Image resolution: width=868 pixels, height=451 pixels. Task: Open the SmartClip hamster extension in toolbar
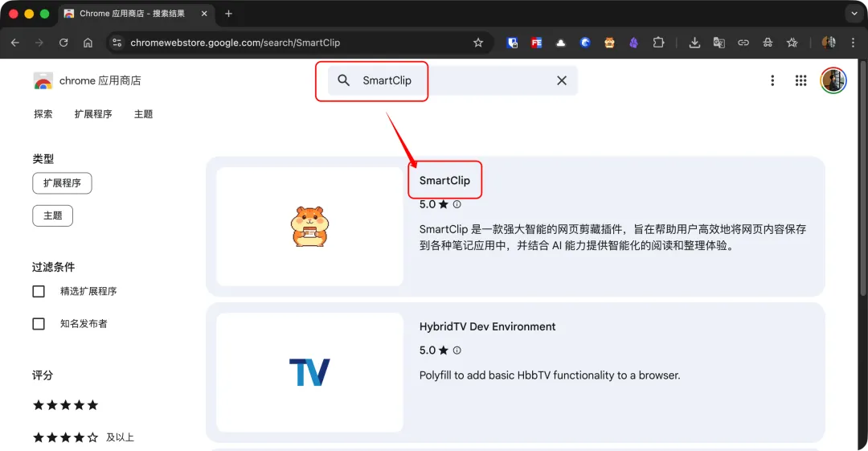[609, 43]
